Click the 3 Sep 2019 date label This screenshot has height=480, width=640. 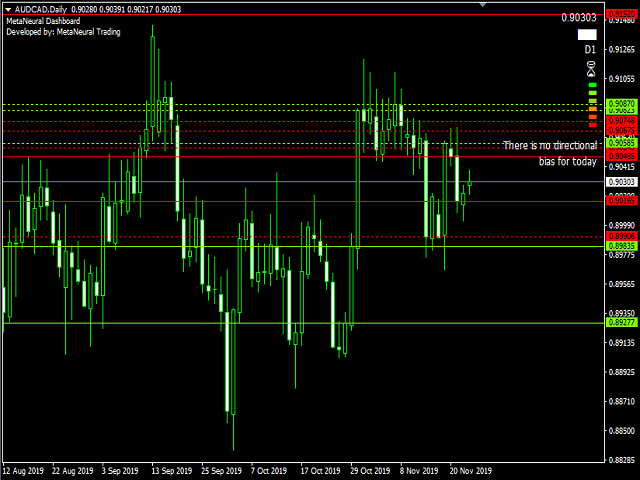coord(120,471)
